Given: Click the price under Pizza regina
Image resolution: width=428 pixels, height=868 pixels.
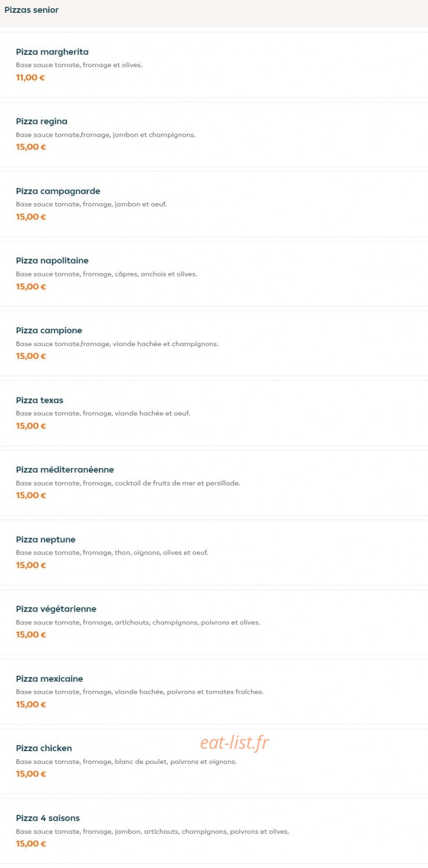Looking at the screenshot, I should (31, 147).
